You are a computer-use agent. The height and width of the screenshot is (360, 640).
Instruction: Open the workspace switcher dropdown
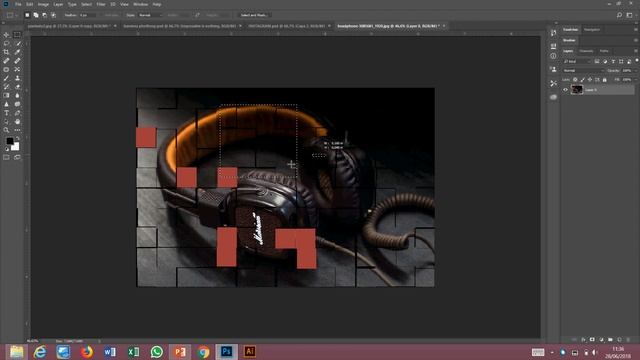tap(629, 15)
